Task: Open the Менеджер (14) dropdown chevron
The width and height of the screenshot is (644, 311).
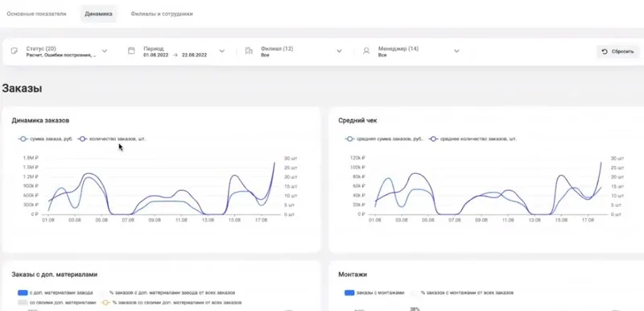Action: pyautogui.click(x=456, y=51)
